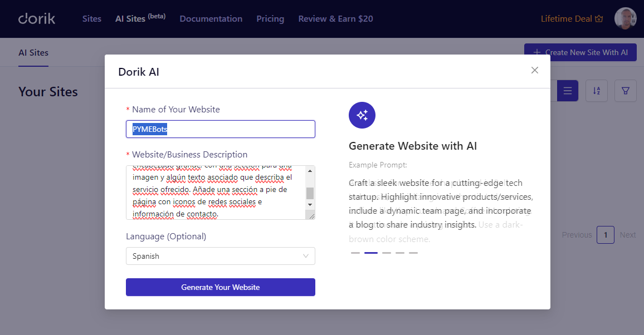Image resolution: width=644 pixels, height=335 pixels.
Task: Click Generate Your Website button
Action: (220, 287)
